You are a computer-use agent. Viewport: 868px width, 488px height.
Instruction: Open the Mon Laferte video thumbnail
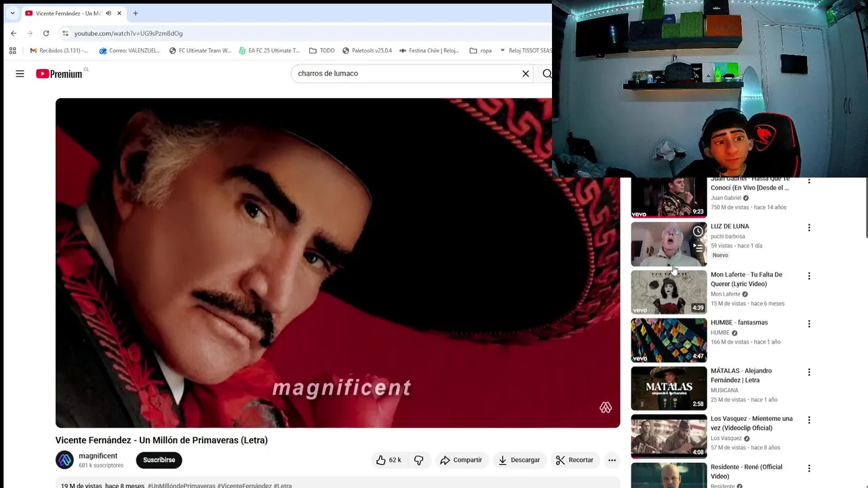tap(669, 292)
